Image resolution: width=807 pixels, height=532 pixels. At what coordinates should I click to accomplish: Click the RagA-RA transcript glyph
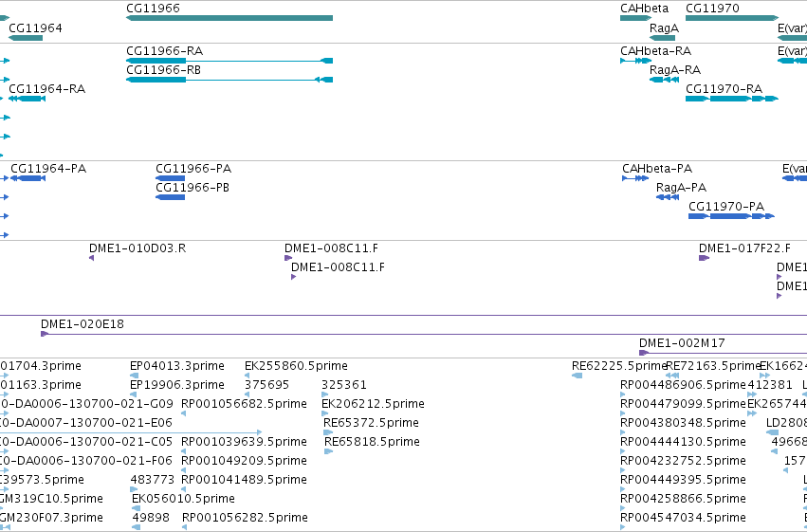(665, 80)
